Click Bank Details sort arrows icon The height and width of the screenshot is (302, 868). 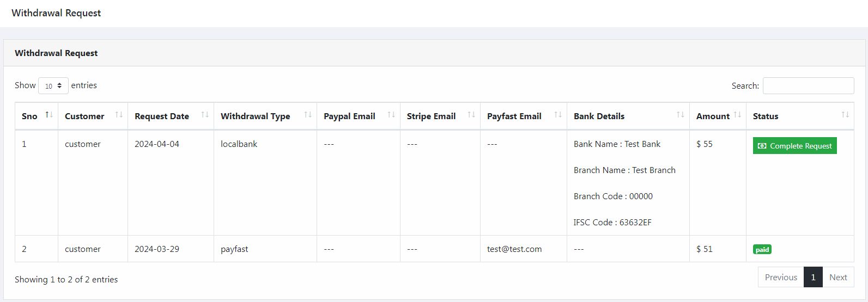tap(681, 115)
